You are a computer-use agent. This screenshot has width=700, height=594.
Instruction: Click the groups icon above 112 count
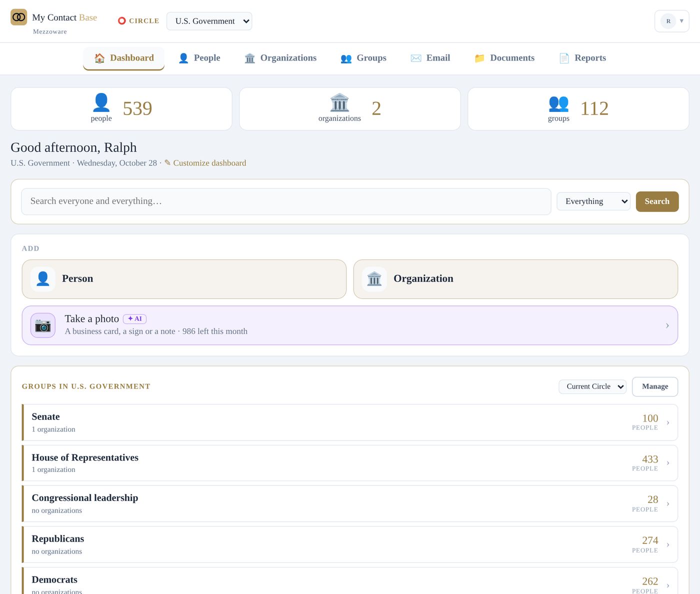558,103
